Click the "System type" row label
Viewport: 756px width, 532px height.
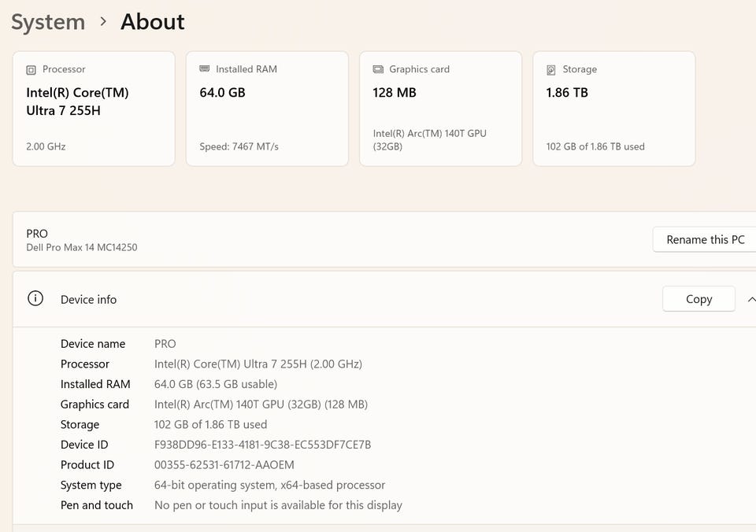(x=91, y=486)
